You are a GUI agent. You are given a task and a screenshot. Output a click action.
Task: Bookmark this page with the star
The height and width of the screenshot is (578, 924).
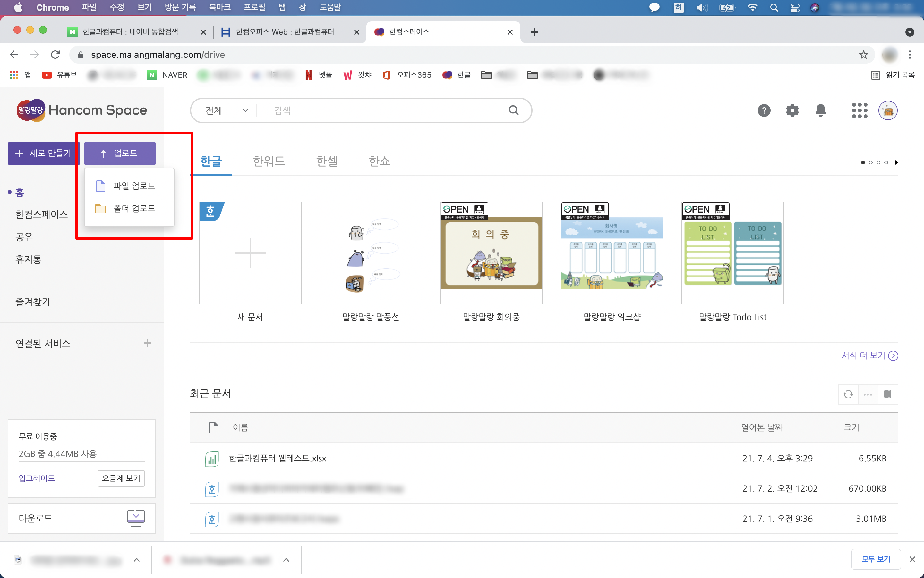click(x=864, y=55)
